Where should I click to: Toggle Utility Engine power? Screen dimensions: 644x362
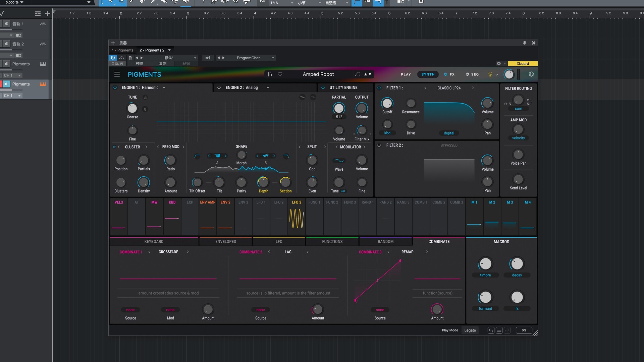(x=323, y=87)
